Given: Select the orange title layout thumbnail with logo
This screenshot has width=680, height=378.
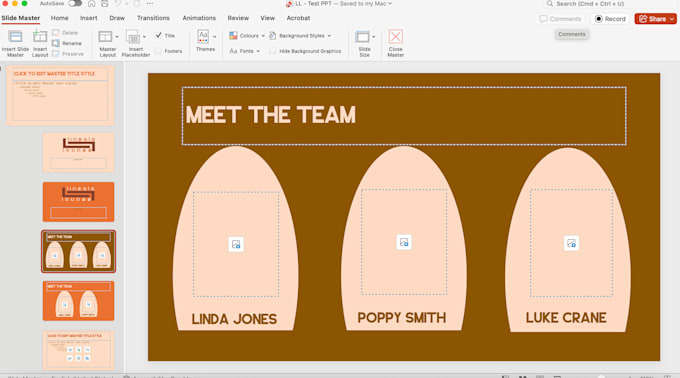Looking at the screenshot, I should click(x=78, y=202).
